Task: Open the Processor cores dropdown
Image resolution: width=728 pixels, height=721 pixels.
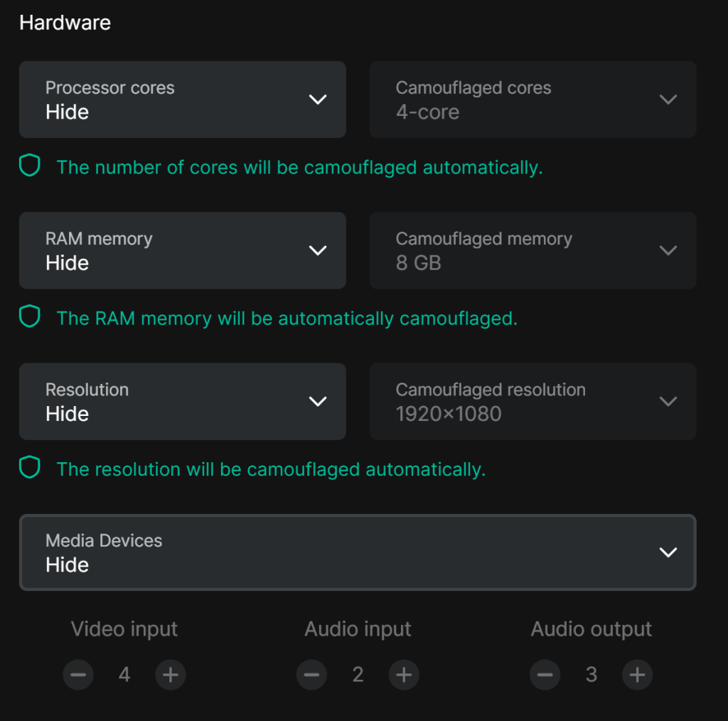Action: 183,100
